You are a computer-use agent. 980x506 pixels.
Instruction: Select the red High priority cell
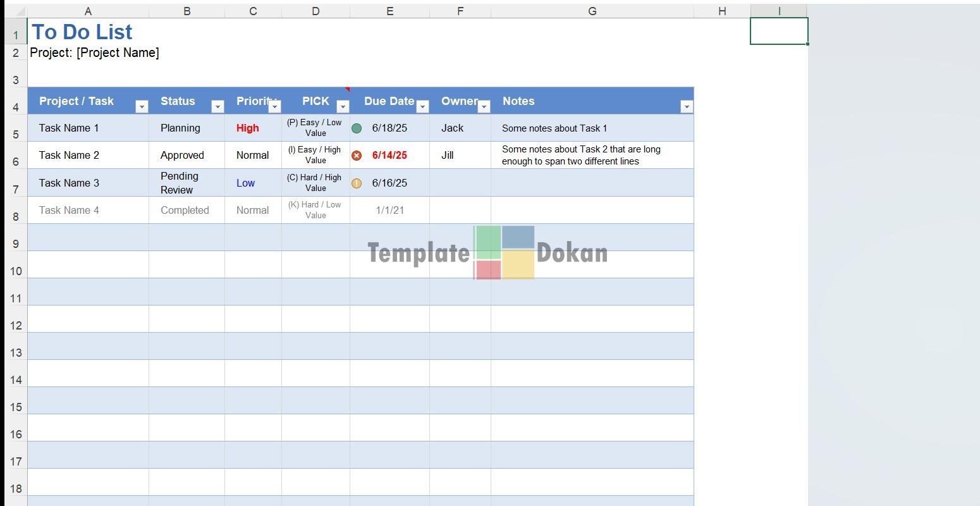point(248,128)
